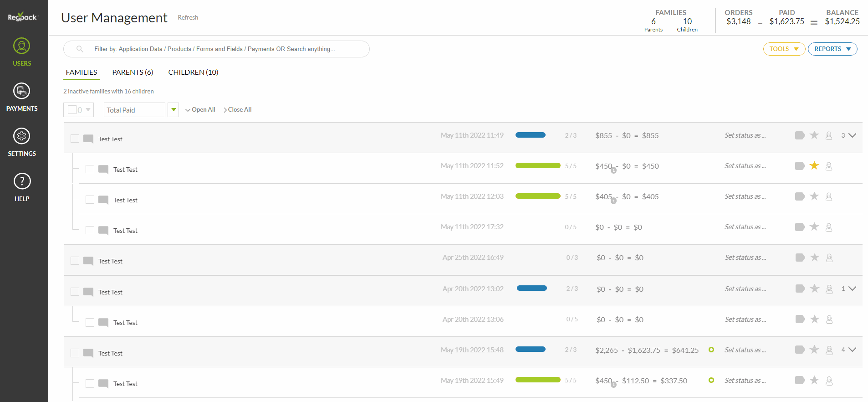Click the Total Paid sort field
This screenshot has height=402, width=868.
[134, 110]
